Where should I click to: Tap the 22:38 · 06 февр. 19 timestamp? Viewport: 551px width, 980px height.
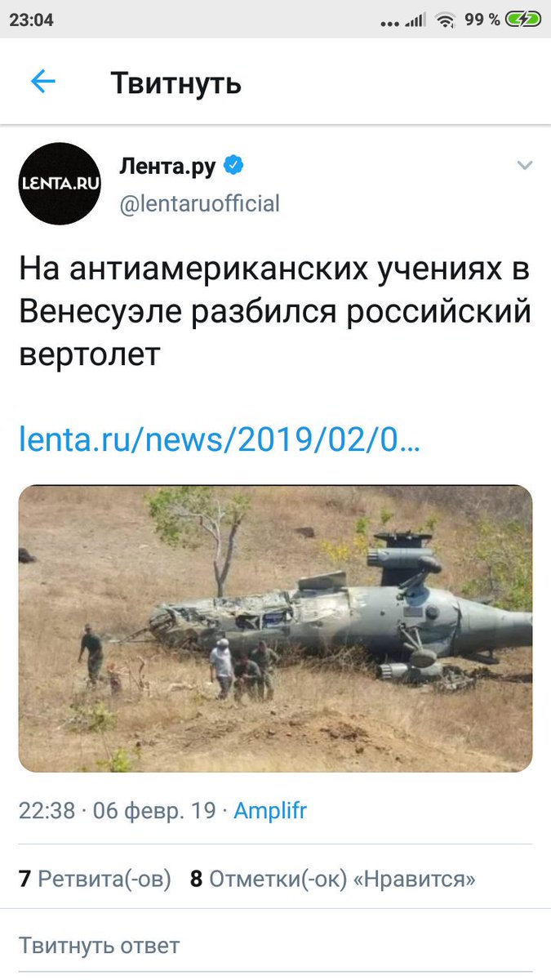(118, 811)
